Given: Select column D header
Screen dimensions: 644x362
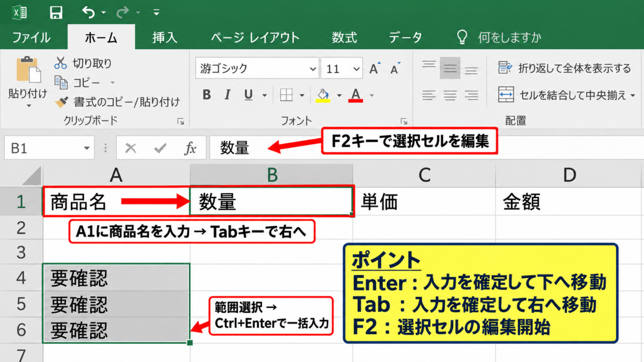Looking at the screenshot, I should point(570,174).
